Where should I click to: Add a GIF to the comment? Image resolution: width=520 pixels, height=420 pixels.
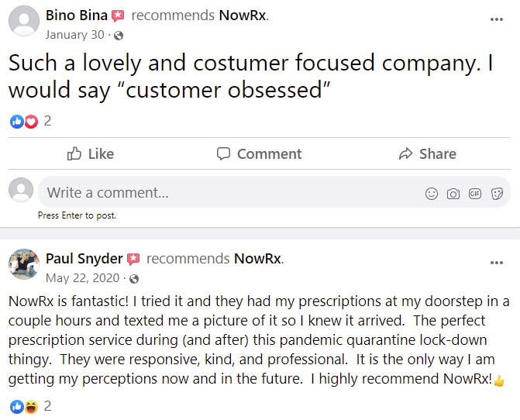pyautogui.click(x=475, y=194)
